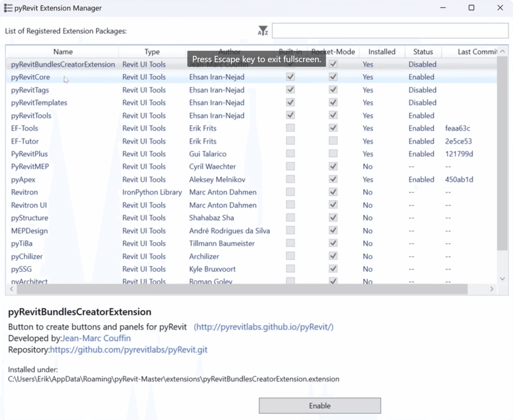513x420 pixels.
Task: Sort list by Name column header
Action: (x=63, y=52)
